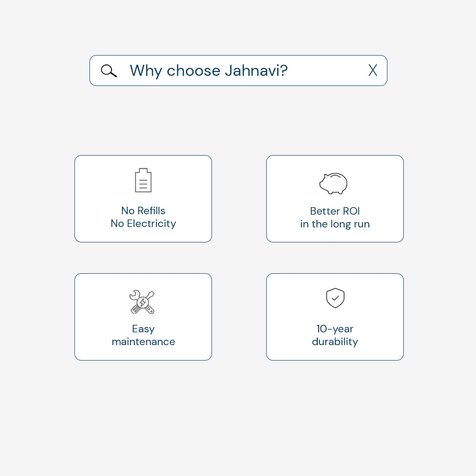Click the empty space right of "Jahnavi?" in search bar
This screenshot has width=476, height=476.
[x=326, y=71]
